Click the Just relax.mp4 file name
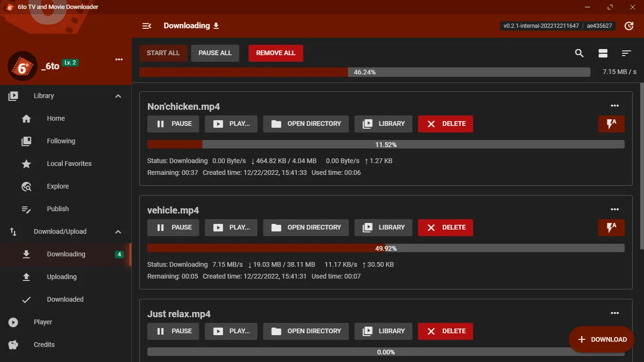This screenshot has width=644, height=362. click(x=179, y=314)
